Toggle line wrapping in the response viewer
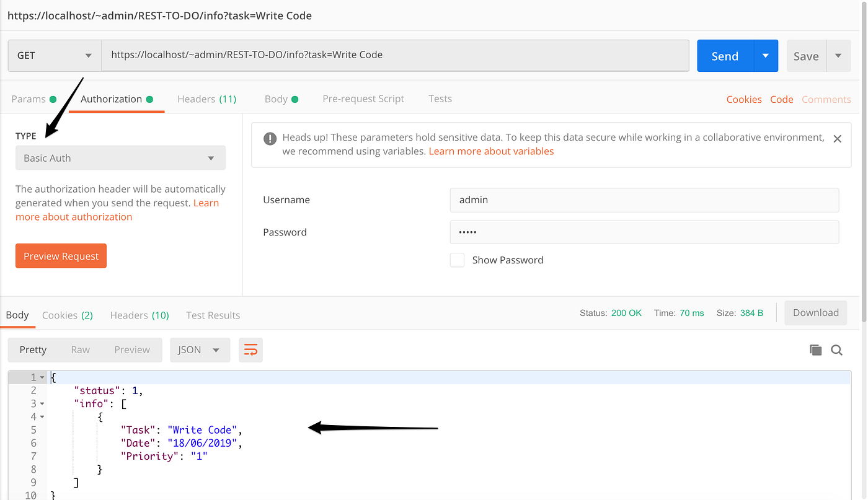This screenshot has height=500, width=868. pos(250,349)
